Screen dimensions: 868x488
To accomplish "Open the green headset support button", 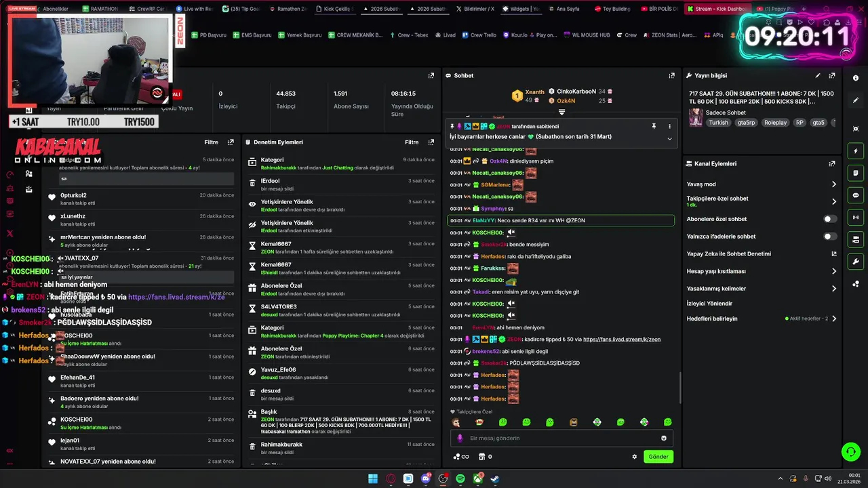I will tap(850, 451).
